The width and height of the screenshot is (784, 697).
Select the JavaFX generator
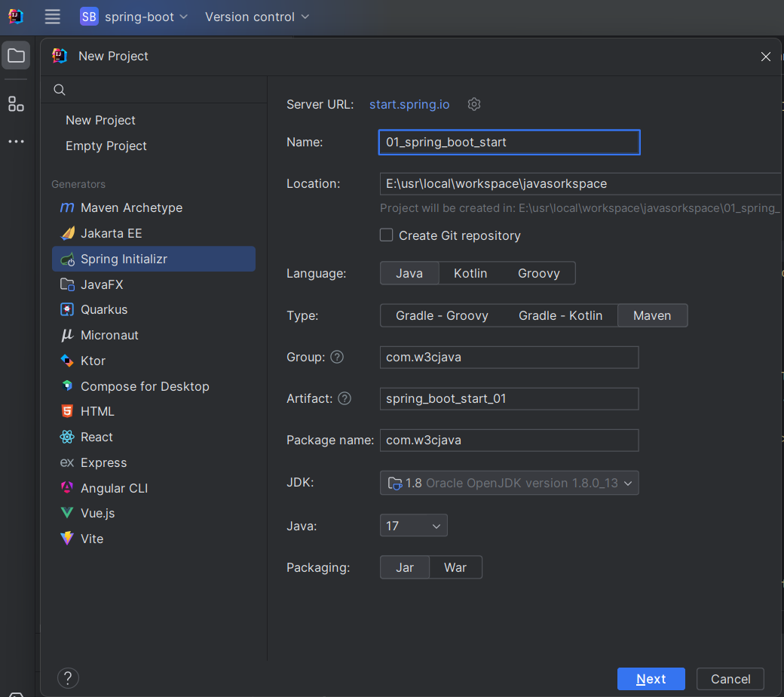(x=154, y=284)
